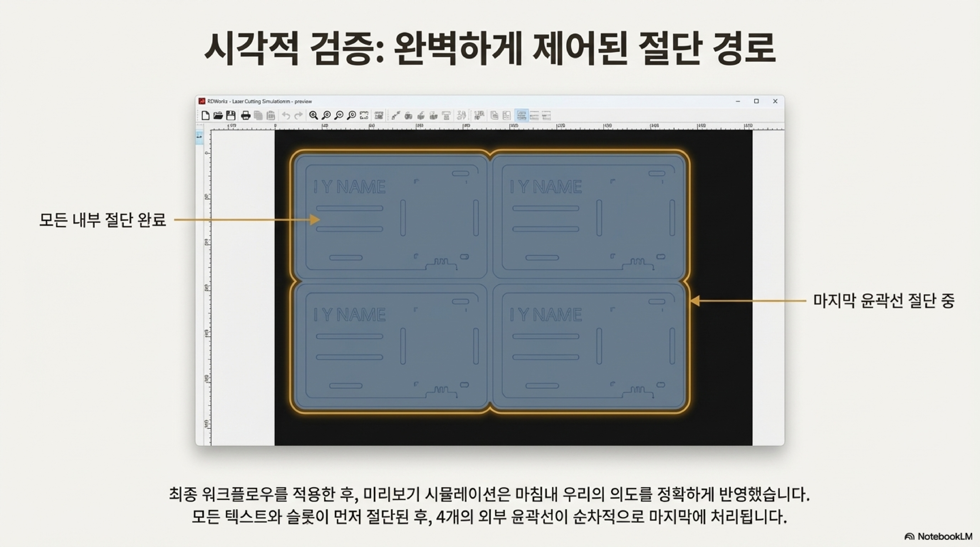Undo with the left curved arrow

tap(286, 115)
